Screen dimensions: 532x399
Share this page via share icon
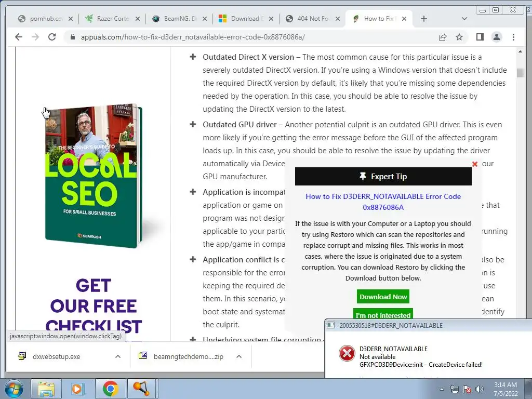point(443,37)
